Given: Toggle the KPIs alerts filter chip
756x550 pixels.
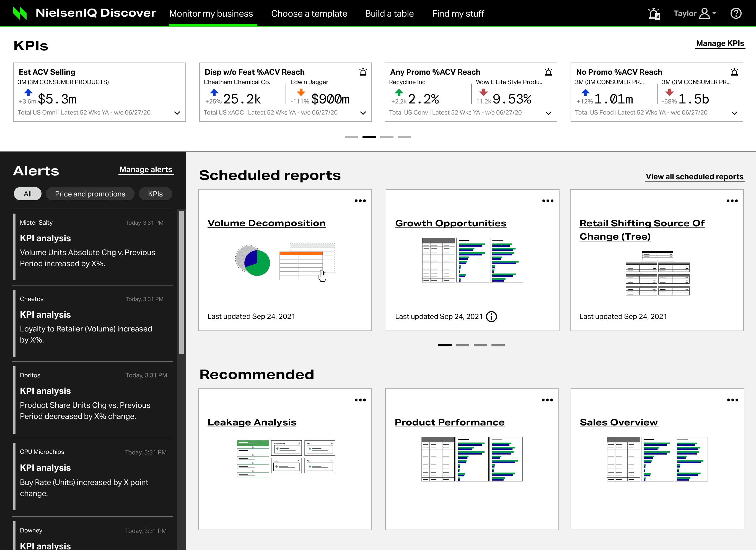Looking at the screenshot, I should pos(155,194).
